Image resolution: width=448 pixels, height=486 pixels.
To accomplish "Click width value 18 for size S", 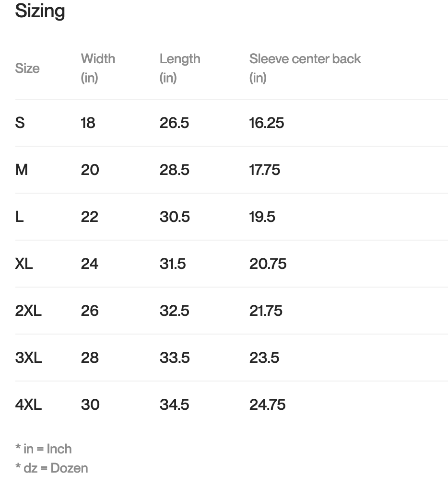I will 88,123.
